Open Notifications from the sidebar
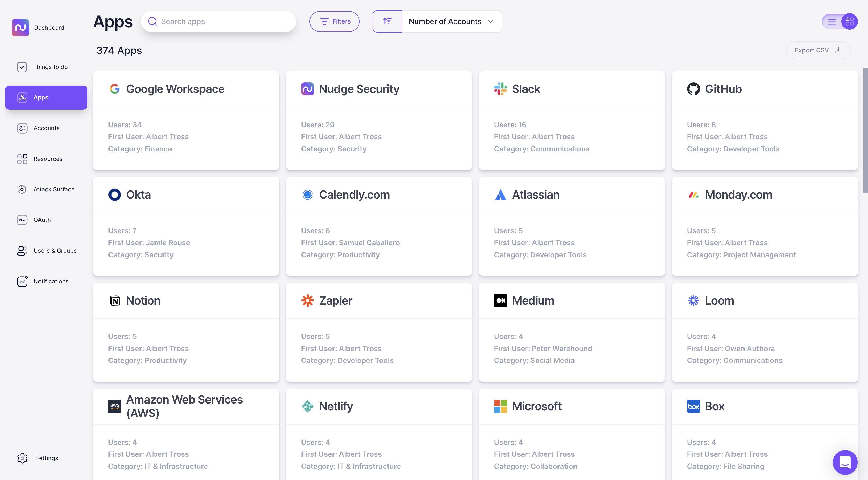This screenshot has height=480, width=868. [51, 281]
